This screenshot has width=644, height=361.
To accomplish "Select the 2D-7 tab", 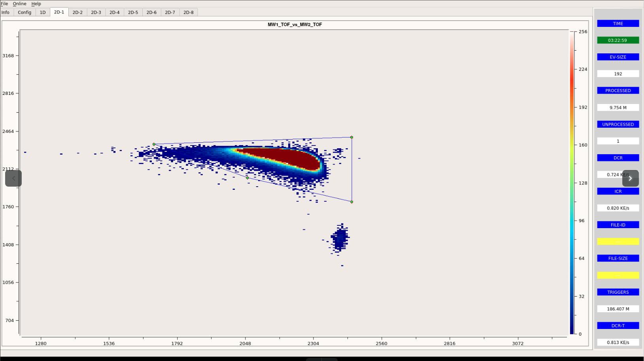I will [170, 12].
